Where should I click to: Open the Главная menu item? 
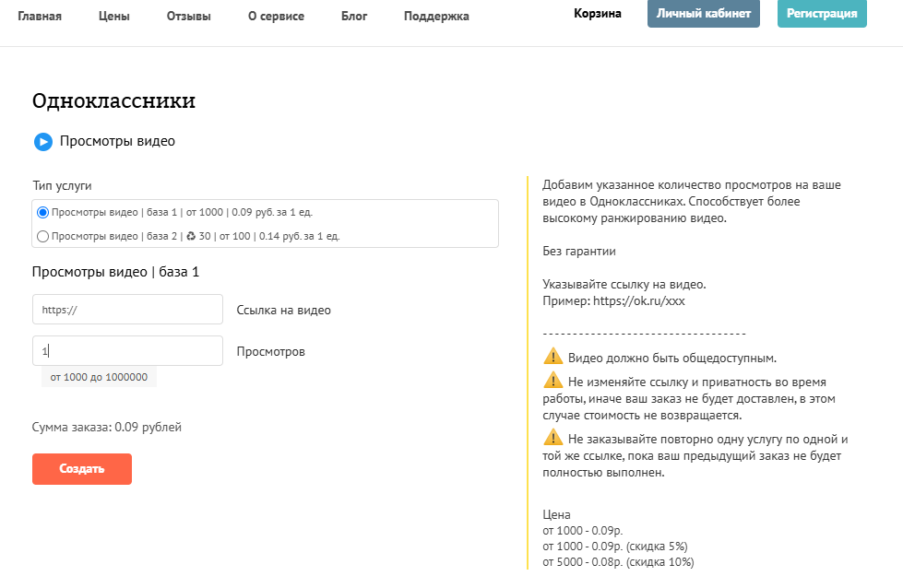(40, 16)
